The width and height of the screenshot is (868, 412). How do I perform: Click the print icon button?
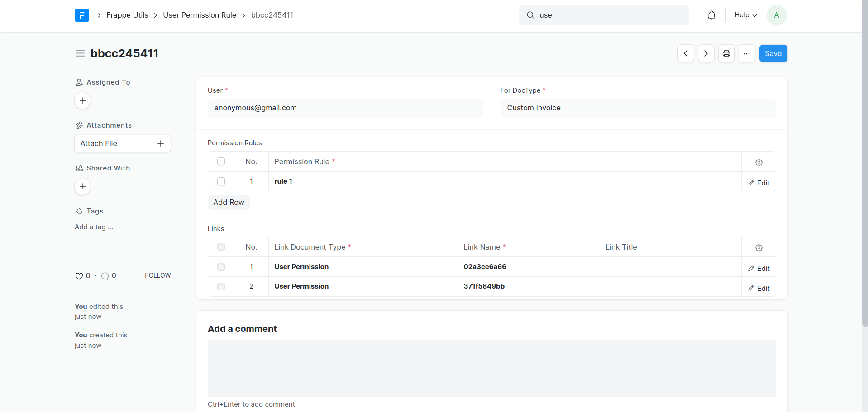click(726, 53)
